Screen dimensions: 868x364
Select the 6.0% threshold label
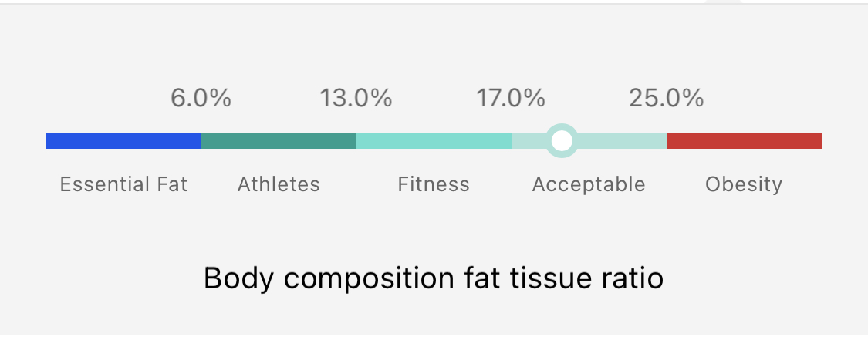pos(201,99)
